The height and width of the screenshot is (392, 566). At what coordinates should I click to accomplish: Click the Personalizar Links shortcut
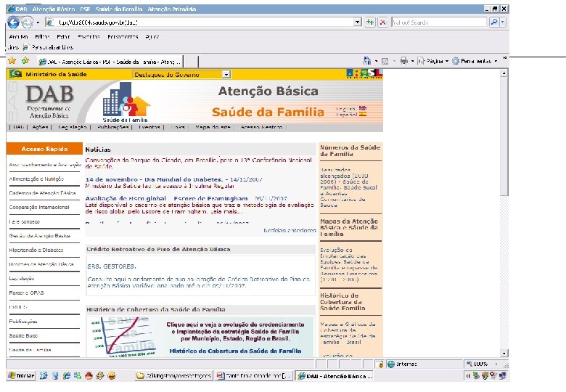[49, 47]
